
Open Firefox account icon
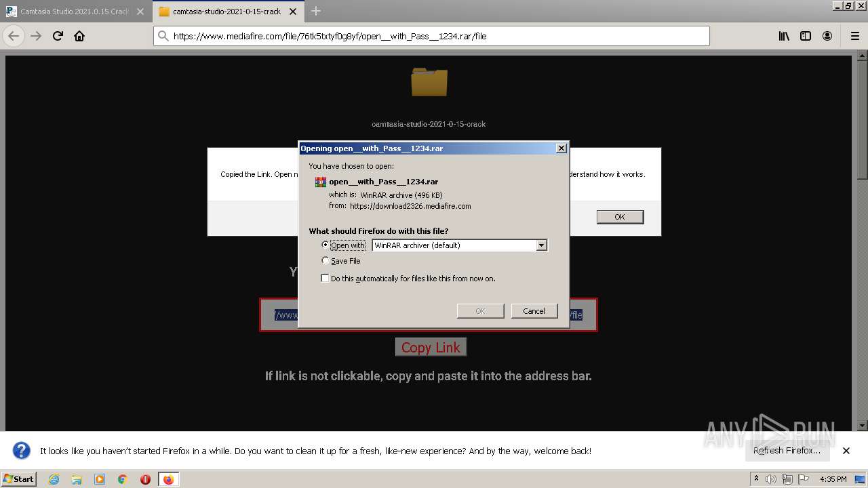click(x=827, y=36)
